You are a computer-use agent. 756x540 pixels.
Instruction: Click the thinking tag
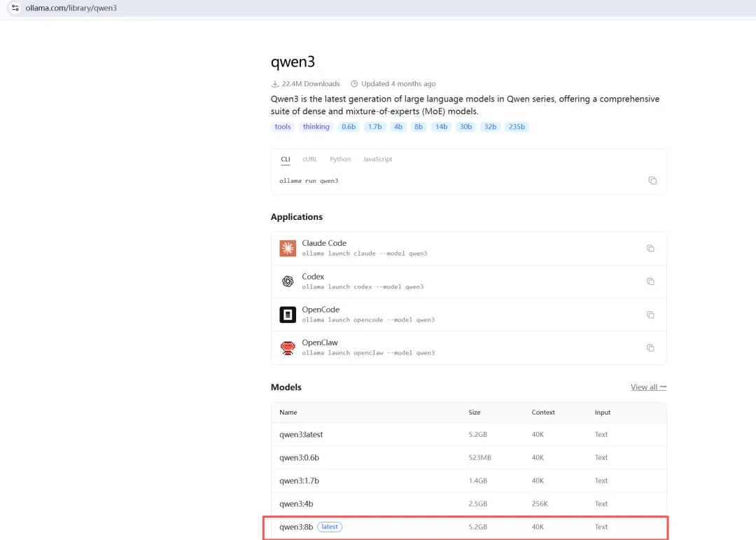pos(316,127)
